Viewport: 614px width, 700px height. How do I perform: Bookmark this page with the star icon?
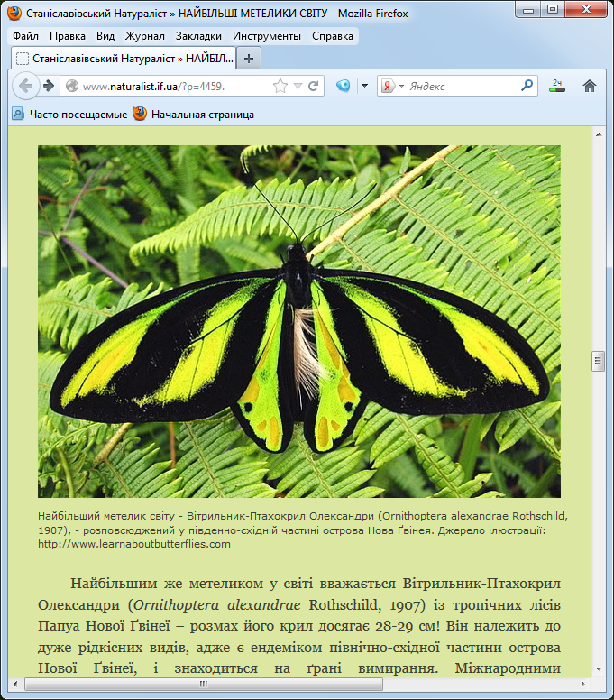point(280,87)
